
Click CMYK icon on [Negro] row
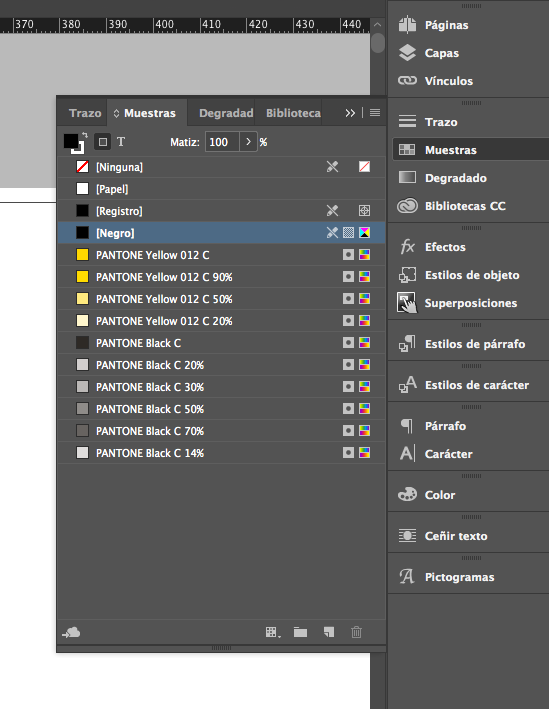(364, 232)
